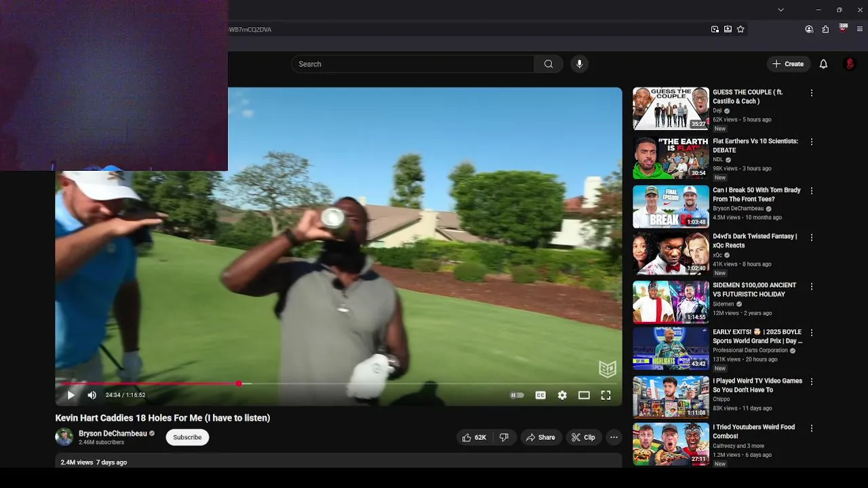Open D4vd's Dark Twisted Fantasy title
This screenshot has height=488, width=868.
tap(755, 241)
